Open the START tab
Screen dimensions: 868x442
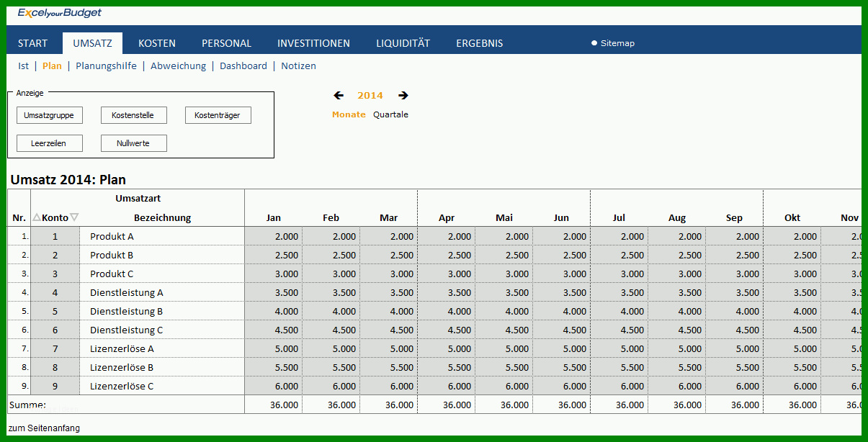(33, 43)
